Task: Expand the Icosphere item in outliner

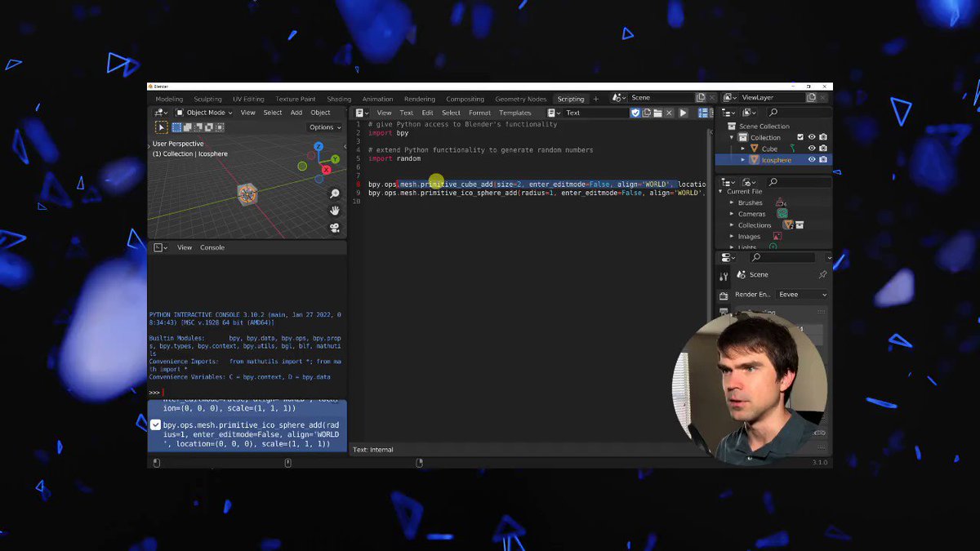Action: coord(742,160)
